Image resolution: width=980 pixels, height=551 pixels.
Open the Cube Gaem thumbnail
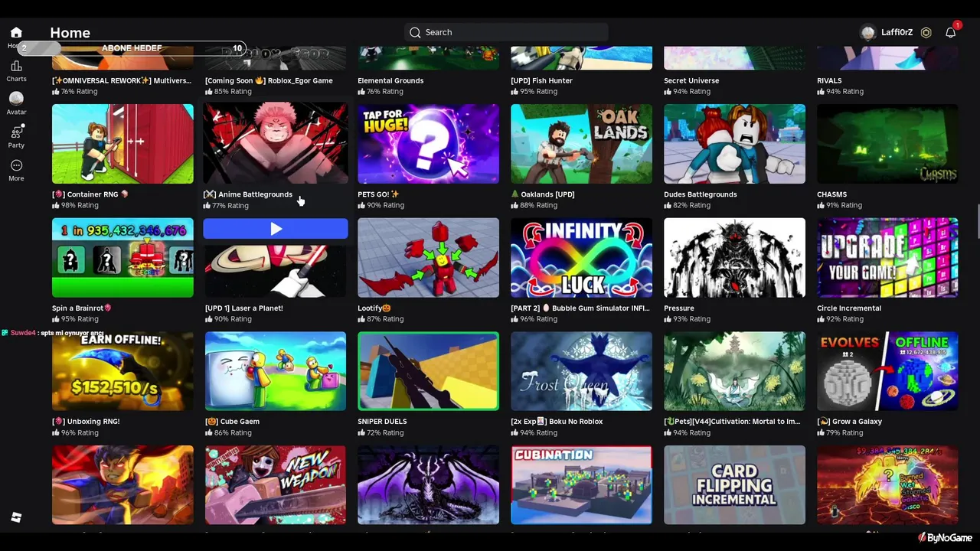coord(276,371)
